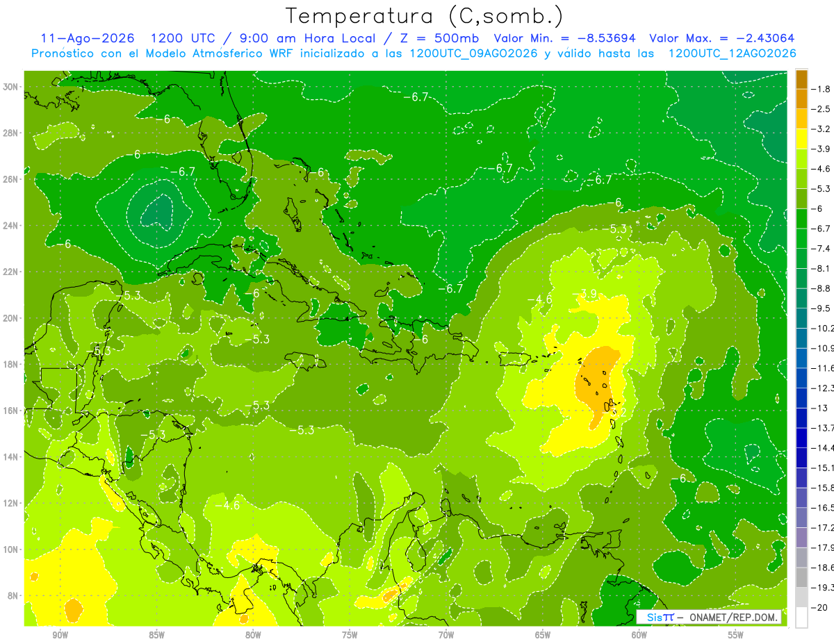
Task: Click the latitude axis label '30N'
Action: (x=12, y=87)
